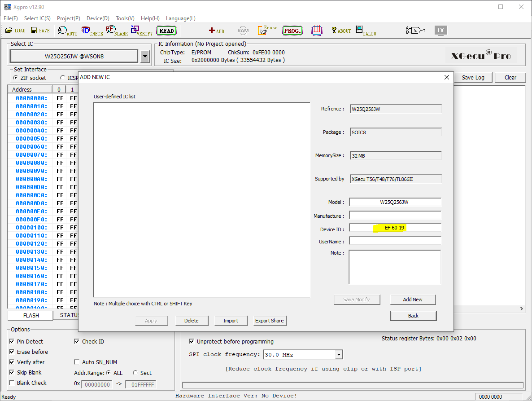Click the READ chip toolbar button

coord(166,31)
